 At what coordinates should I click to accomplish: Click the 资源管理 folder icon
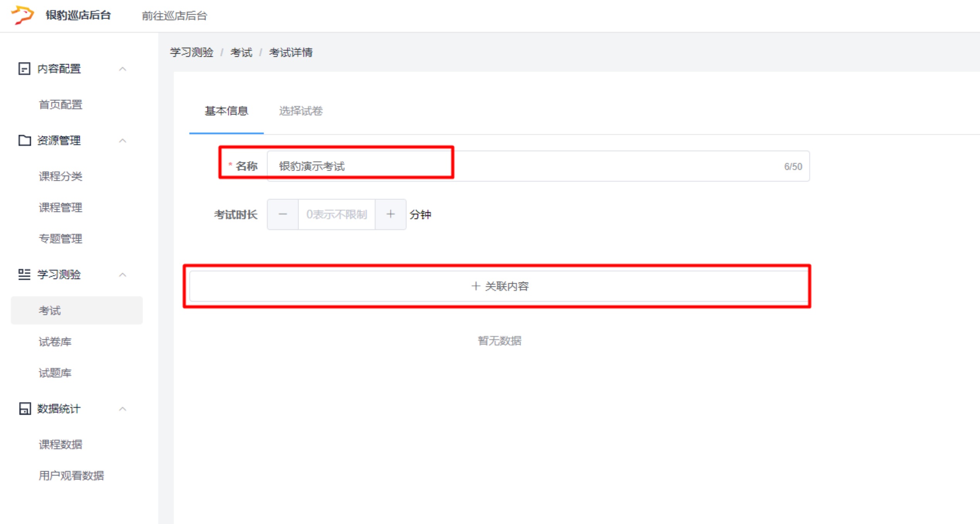24,140
